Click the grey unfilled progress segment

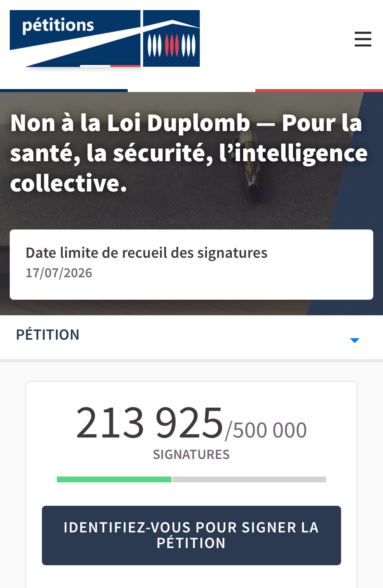click(x=249, y=479)
